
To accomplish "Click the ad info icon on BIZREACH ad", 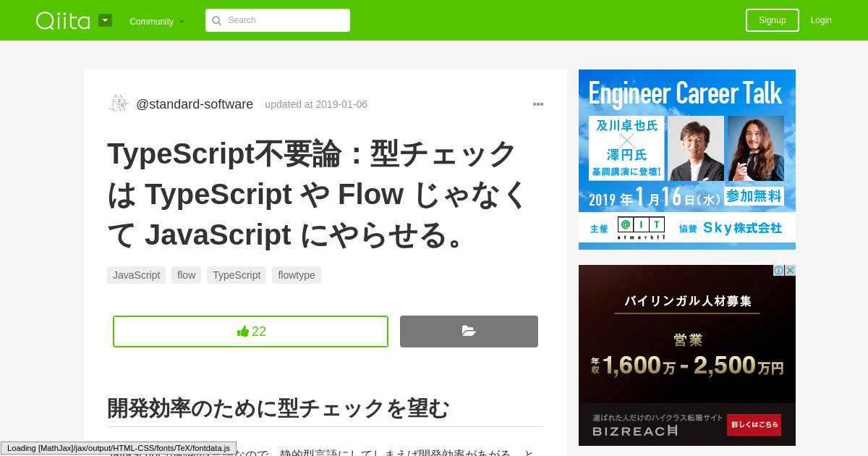I will pyautogui.click(x=779, y=271).
